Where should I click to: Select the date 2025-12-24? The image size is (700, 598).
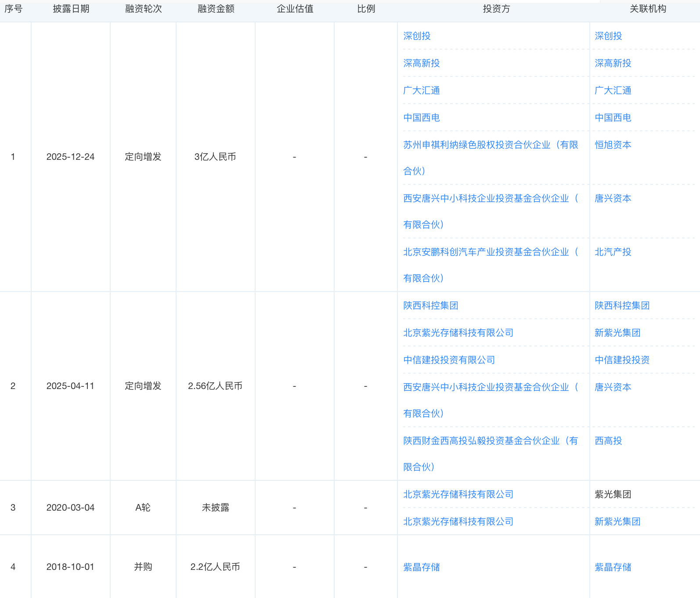pyautogui.click(x=70, y=157)
